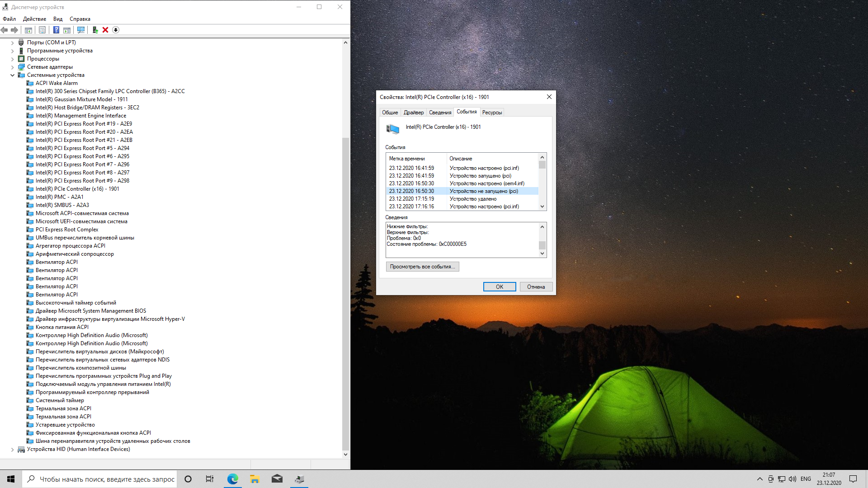Click the network tray icon
Viewport: 868px width, 488px height.
(782, 479)
